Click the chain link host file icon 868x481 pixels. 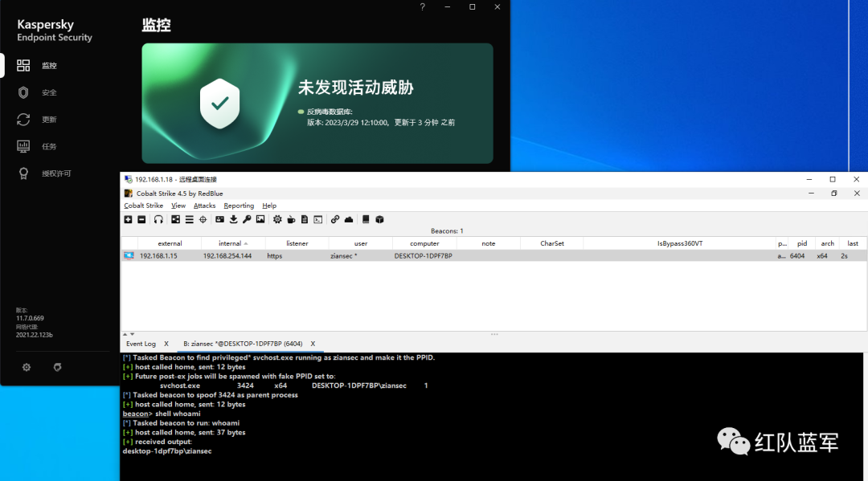coord(335,219)
